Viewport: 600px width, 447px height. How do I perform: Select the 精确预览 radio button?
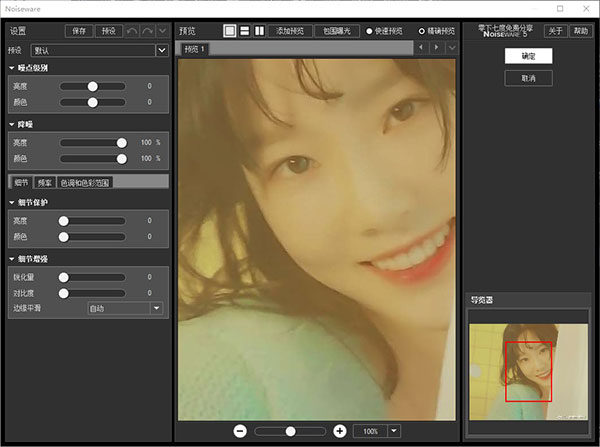421,31
